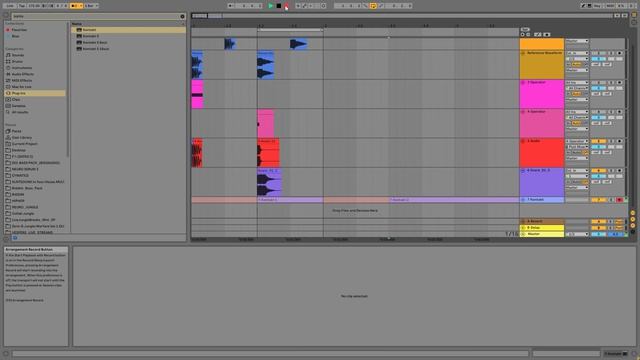The image size is (640, 360).
Task: Click the Link button in the top-left
Action: tap(10, 6)
